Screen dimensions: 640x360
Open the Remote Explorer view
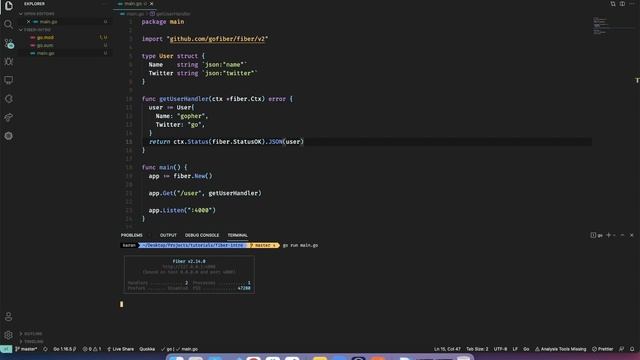pyautogui.click(x=9, y=80)
